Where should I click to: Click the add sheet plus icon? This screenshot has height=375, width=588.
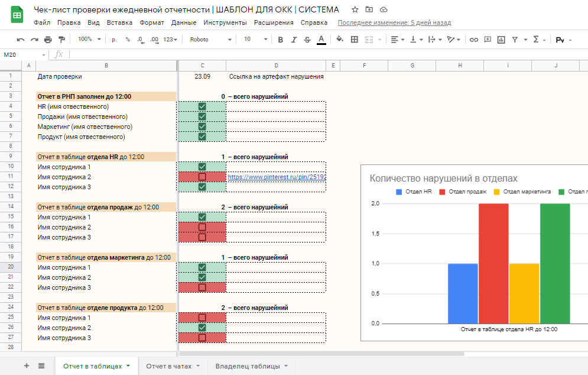pos(27,366)
